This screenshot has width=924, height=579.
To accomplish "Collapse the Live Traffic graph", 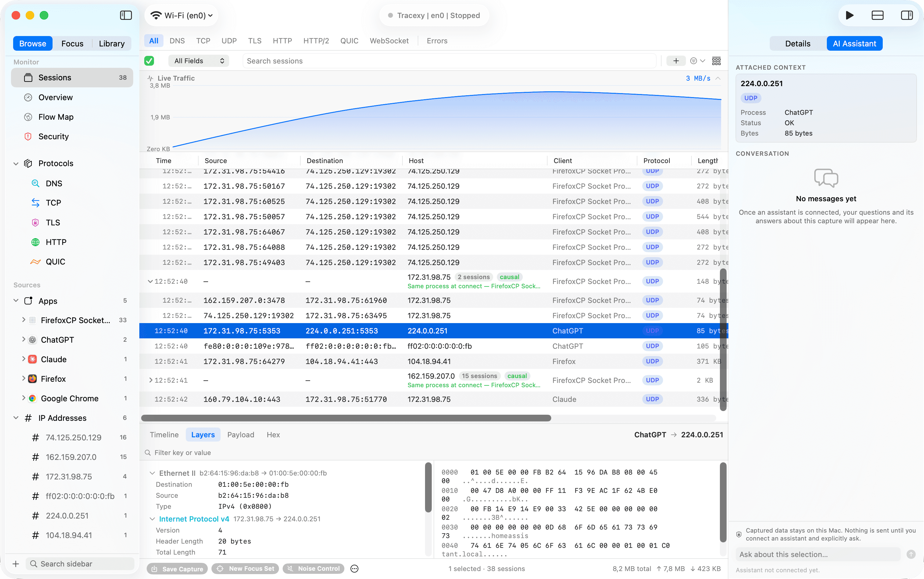I will click(x=718, y=78).
